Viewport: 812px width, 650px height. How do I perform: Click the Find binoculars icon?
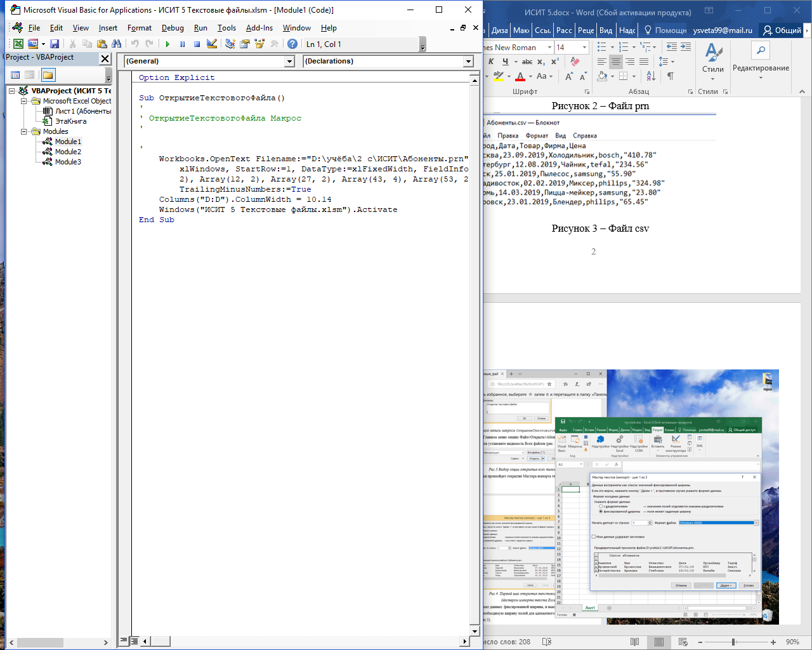click(116, 44)
